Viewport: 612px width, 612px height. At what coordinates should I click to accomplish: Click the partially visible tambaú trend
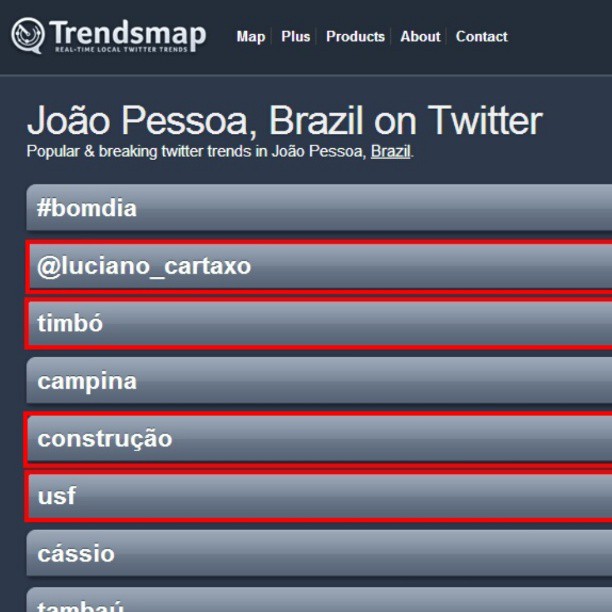pos(319,600)
